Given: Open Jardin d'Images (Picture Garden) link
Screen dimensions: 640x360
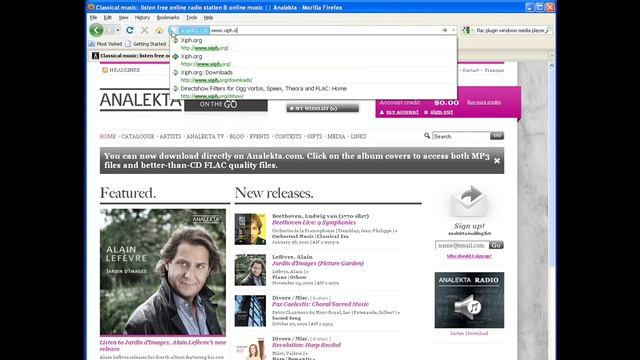Looking at the screenshot, I should click(318, 263).
